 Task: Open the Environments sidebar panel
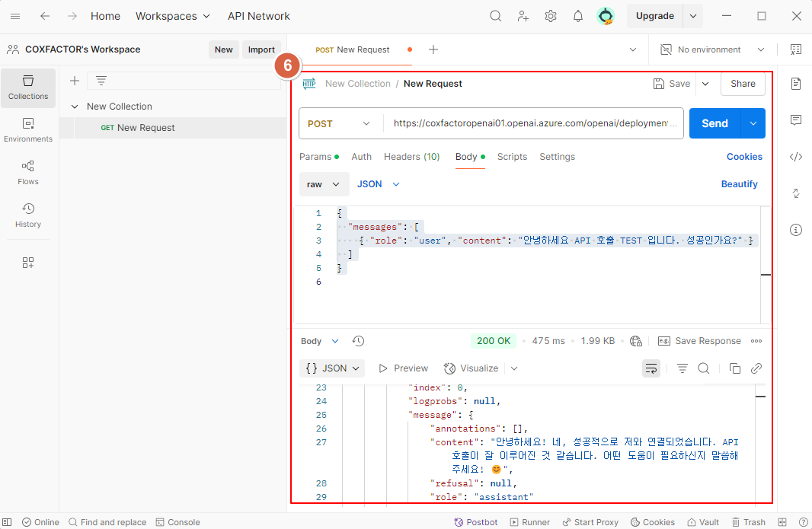[28, 130]
